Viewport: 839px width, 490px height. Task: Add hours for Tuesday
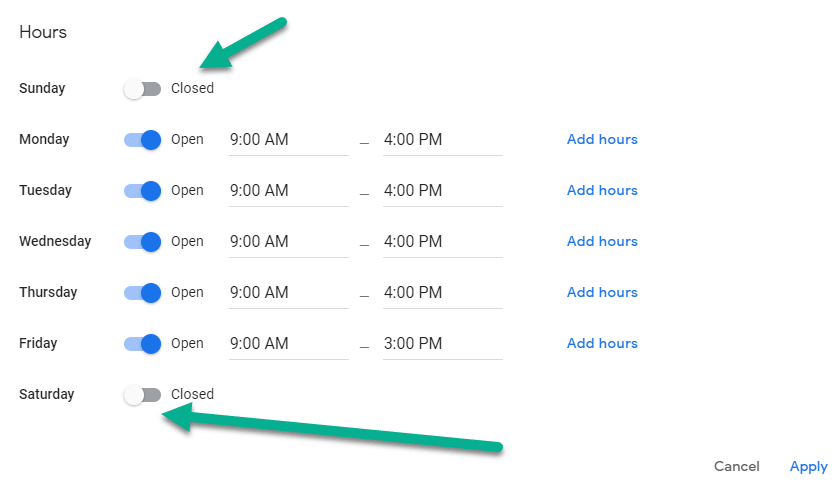pos(602,191)
